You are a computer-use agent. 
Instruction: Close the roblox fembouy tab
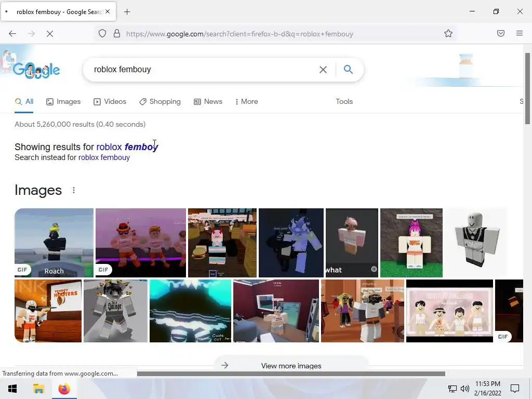[x=108, y=11]
